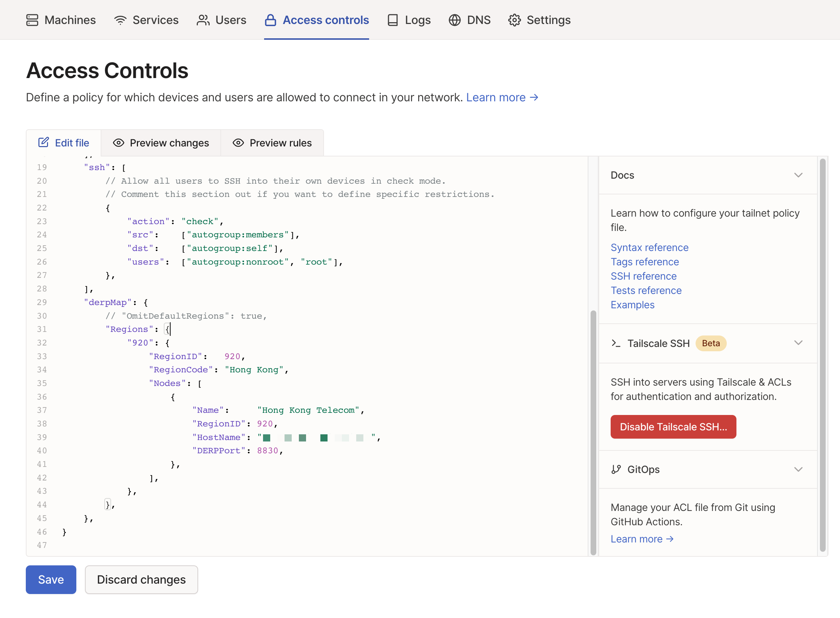Open the Syntax reference link
The height and width of the screenshot is (618, 840).
point(649,247)
